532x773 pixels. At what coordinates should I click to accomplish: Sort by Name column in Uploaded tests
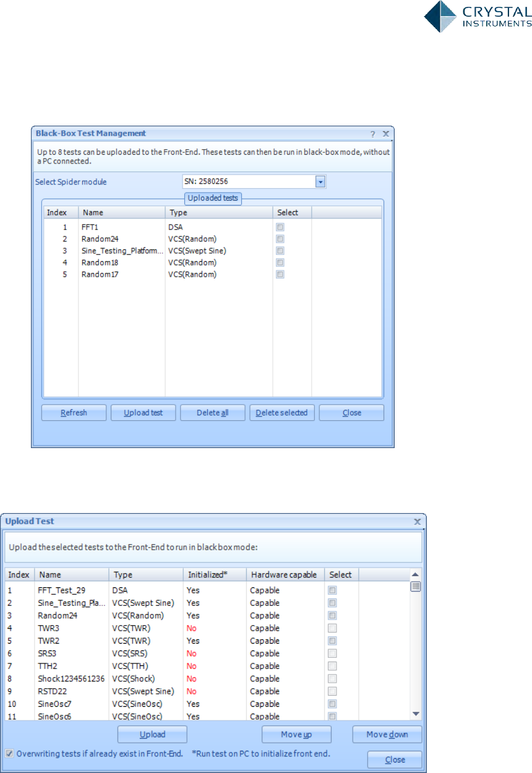pos(121,212)
